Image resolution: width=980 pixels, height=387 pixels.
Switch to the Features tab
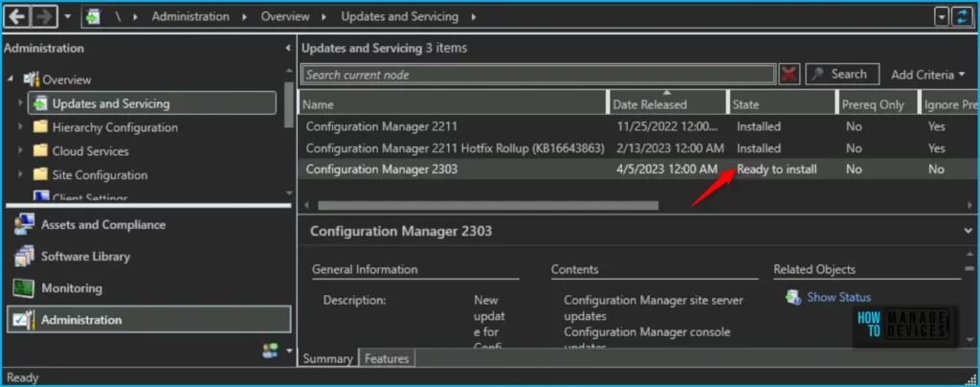387,358
